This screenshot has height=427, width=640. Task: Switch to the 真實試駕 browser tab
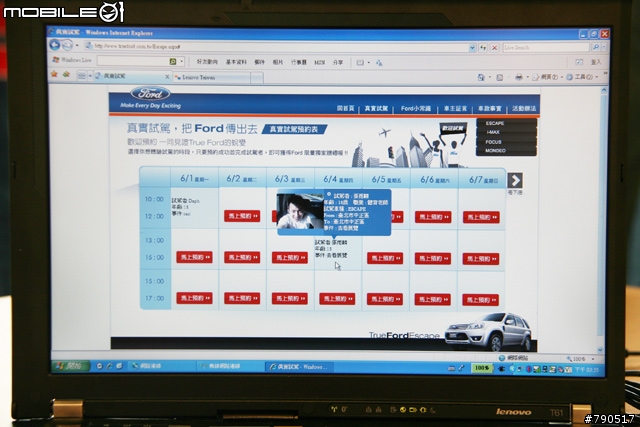(x=131, y=76)
